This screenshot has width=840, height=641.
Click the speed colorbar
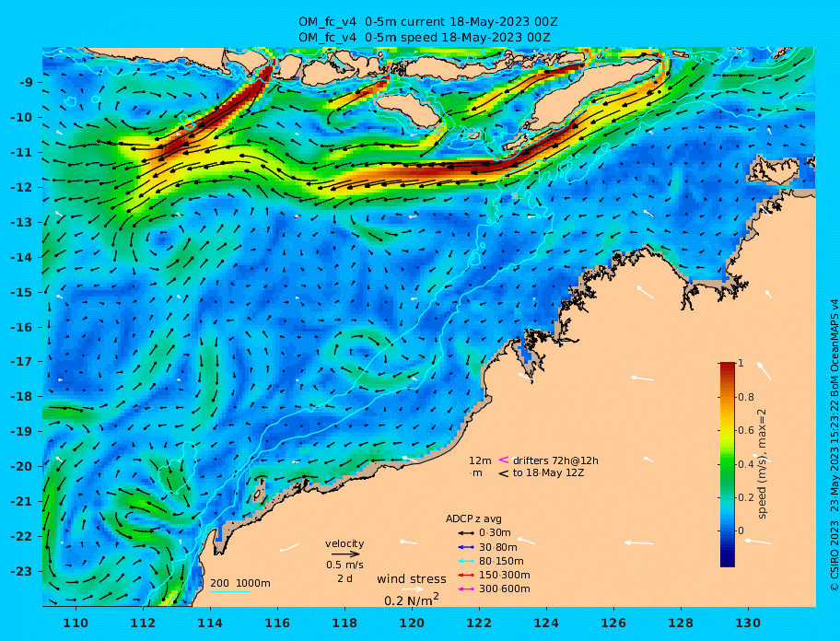(728, 464)
